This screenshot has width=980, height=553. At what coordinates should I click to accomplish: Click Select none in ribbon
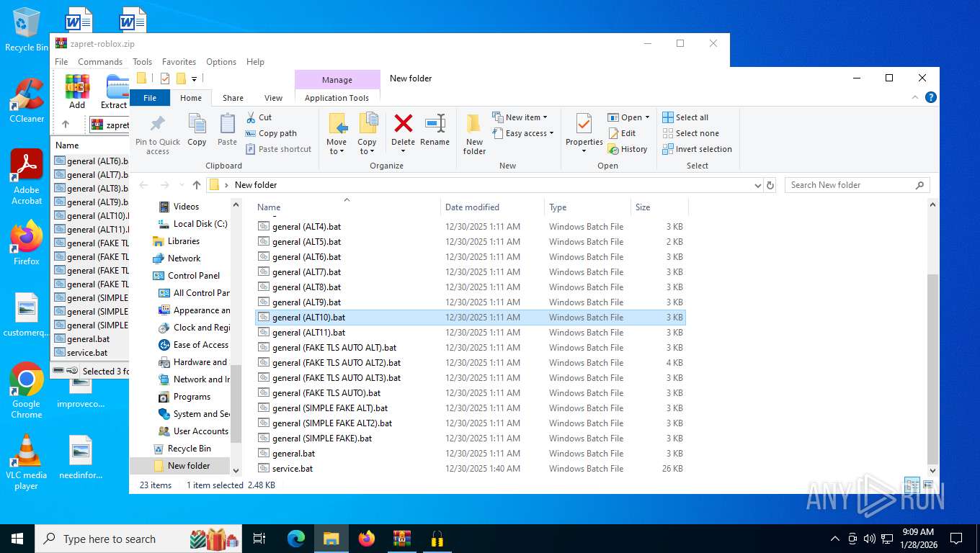(x=690, y=133)
